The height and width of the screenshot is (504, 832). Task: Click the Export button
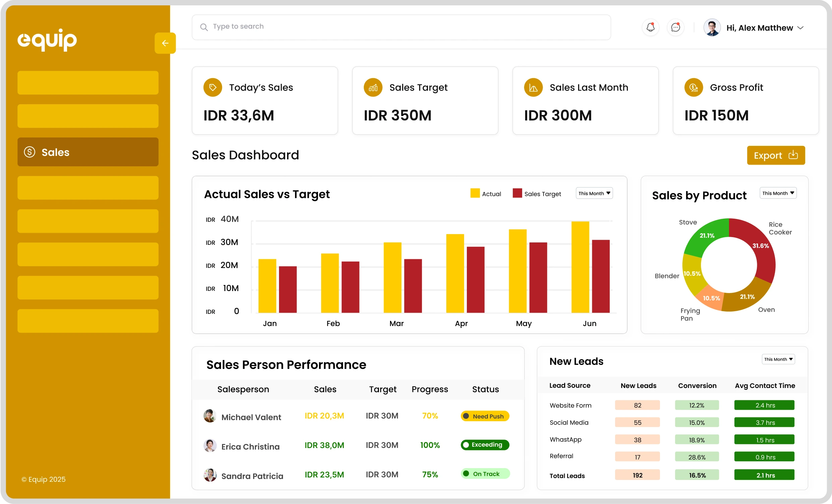pos(776,155)
